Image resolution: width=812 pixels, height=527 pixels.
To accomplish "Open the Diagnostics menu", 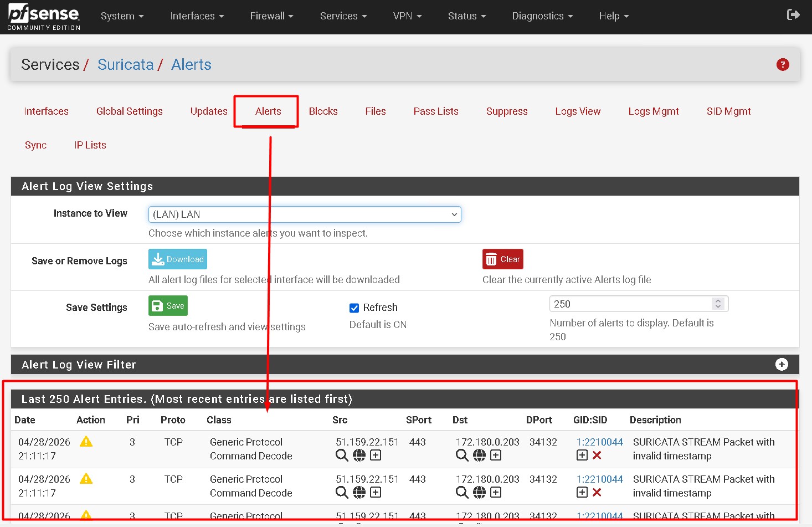I will (541, 16).
